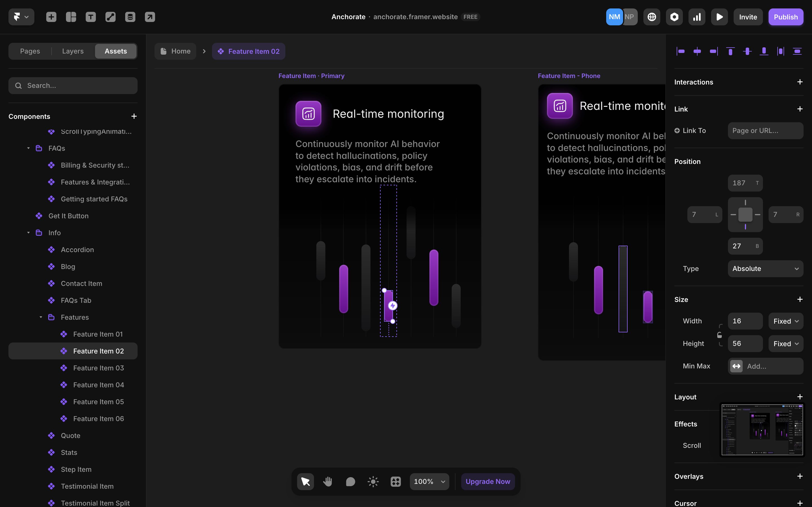Open the CMS panel icon

coord(130,17)
